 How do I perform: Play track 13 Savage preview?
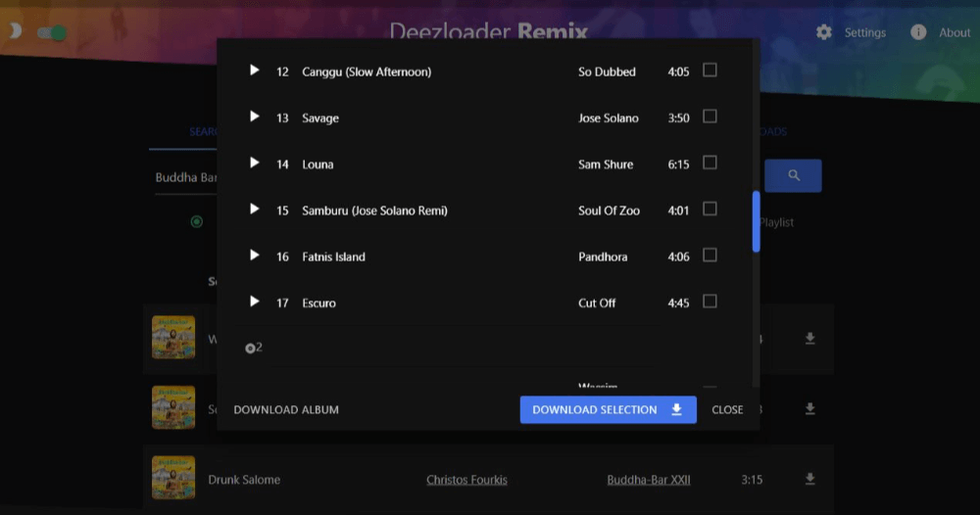[255, 117]
